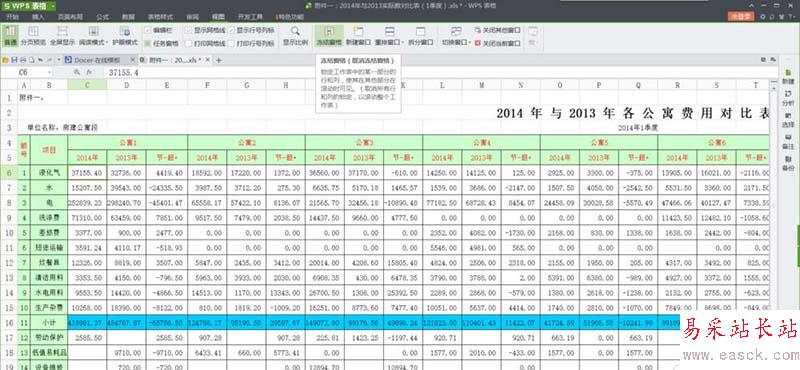800x370 pixels.
Task: Click the 切换窗口 switch window icon
Action: coord(456,32)
